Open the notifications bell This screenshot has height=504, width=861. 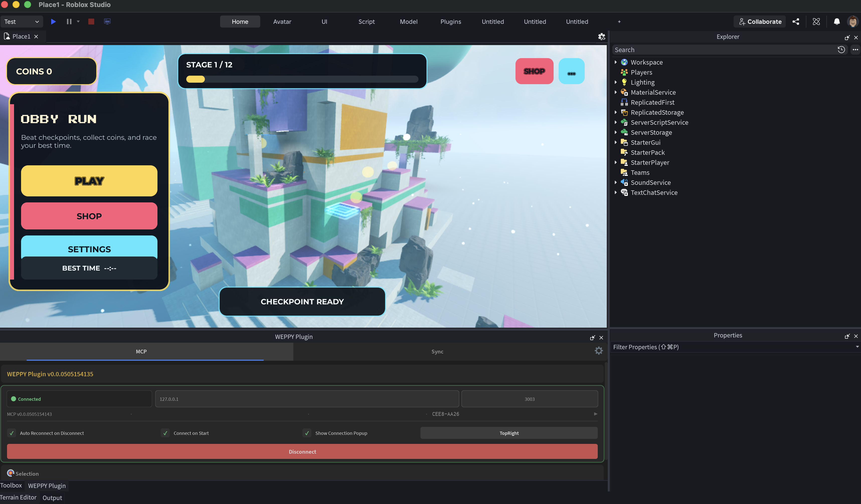point(837,22)
